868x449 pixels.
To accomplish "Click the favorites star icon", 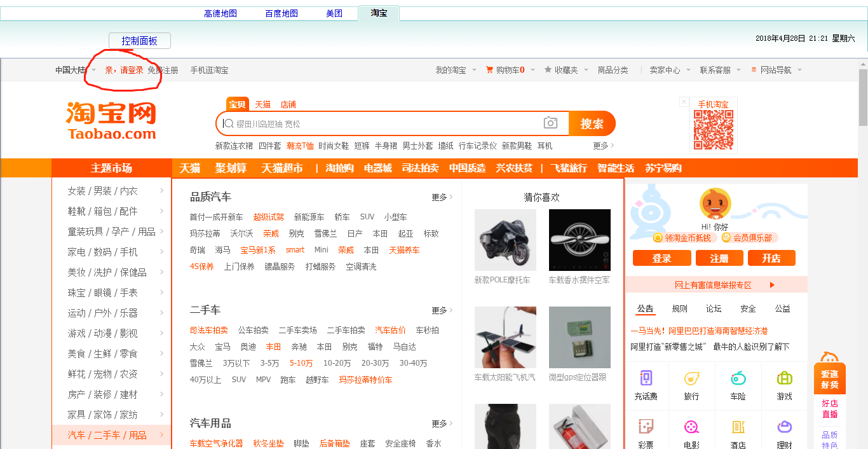I will point(548,70).
